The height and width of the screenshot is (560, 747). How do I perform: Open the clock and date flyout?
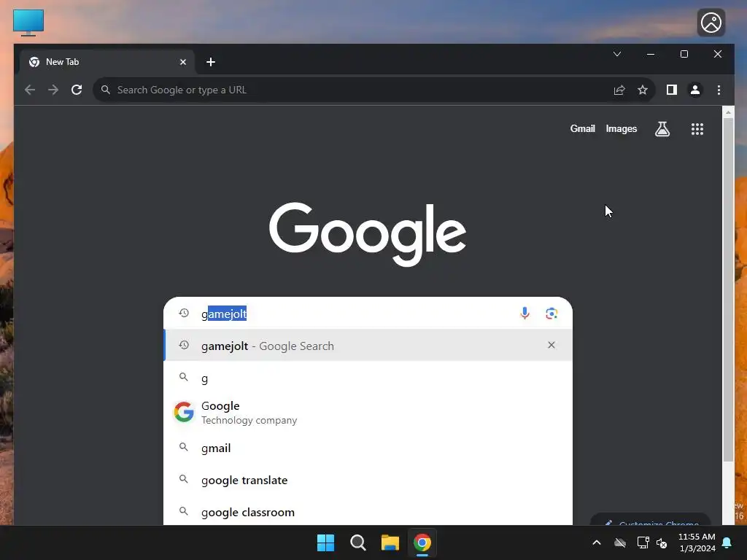click(697, 542)
